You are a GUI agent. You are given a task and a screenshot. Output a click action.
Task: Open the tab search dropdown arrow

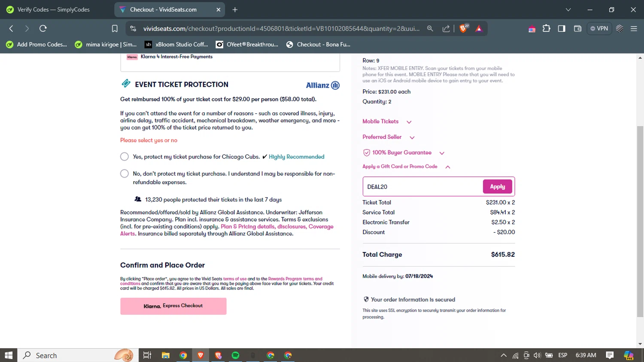pyautogui.click(x=568, y=9)
